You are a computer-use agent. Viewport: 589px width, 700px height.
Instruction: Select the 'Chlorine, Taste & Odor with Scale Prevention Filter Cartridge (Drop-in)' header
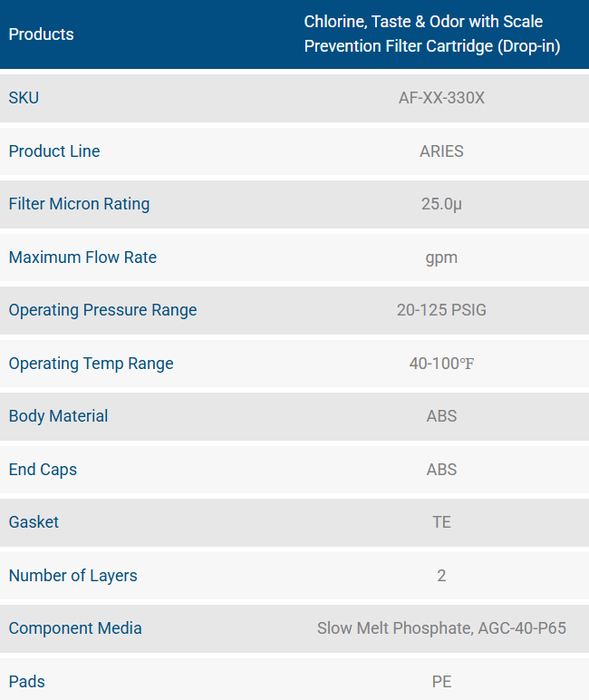(x=432, y=34)
